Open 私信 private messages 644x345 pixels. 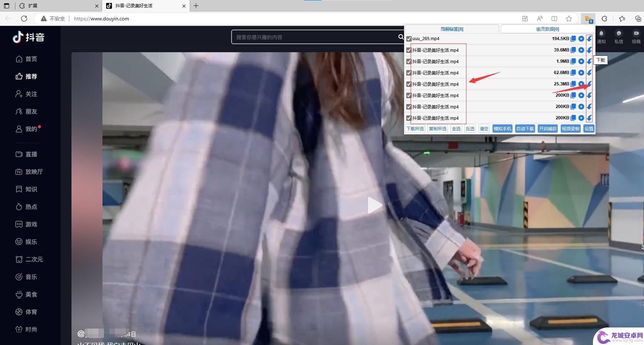[x=619, y=37]
